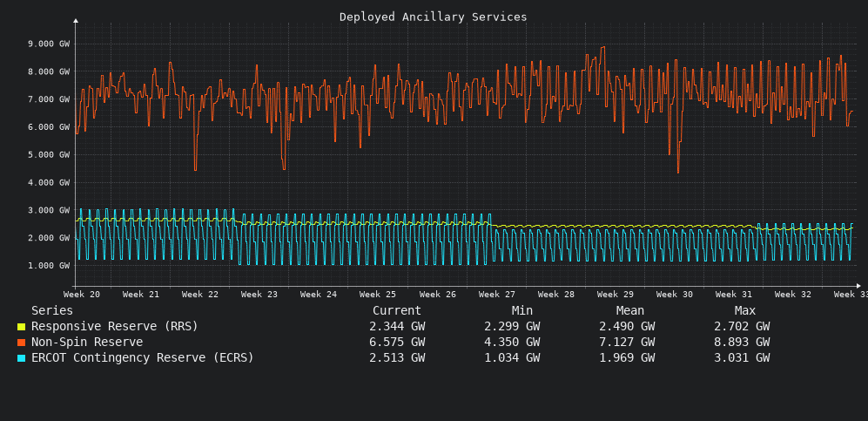Click the Week 24 x-axis label

pos(319,294)
